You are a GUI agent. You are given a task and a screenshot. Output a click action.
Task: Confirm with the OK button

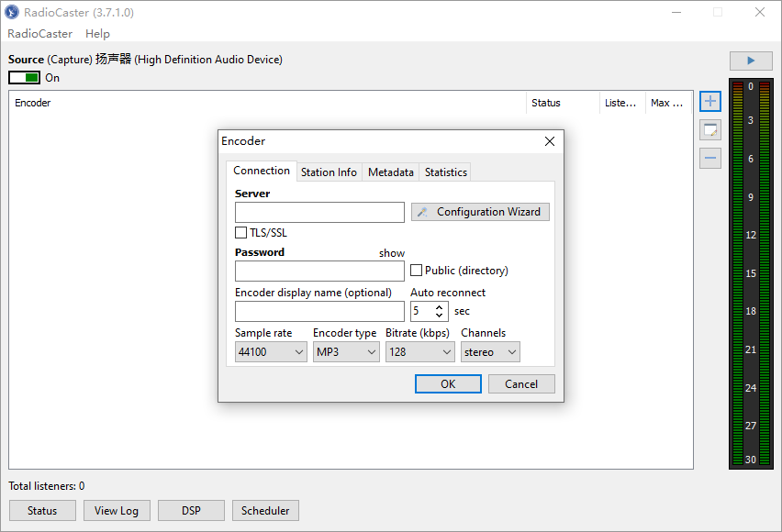tap(448, 384)
